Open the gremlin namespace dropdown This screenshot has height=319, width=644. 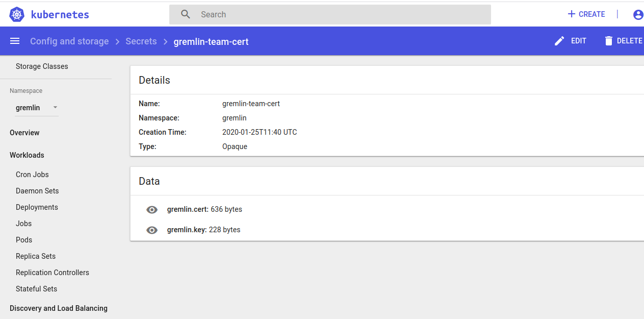(x=36, y=108)
